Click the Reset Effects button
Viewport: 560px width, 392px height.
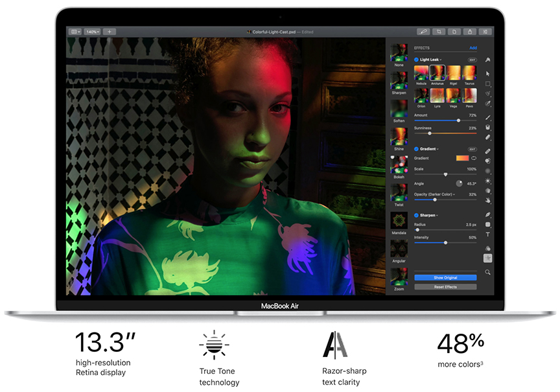(x=445, y=287)
